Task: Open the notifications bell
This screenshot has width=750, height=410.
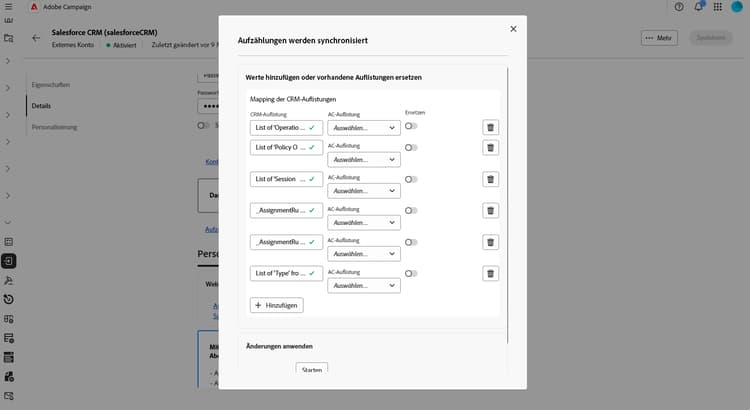Action: (698, 7)
